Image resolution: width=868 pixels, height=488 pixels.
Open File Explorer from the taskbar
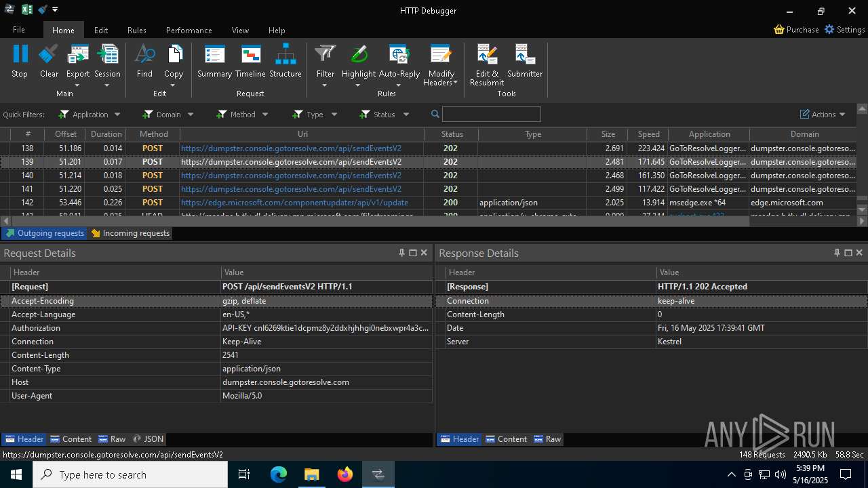[x=311, y=474]
